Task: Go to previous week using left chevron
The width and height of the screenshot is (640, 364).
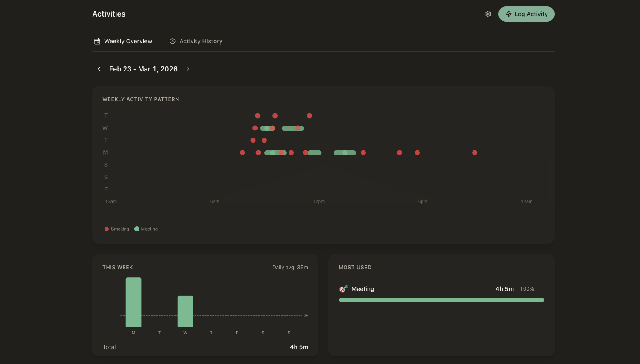Action: (99, 69)
